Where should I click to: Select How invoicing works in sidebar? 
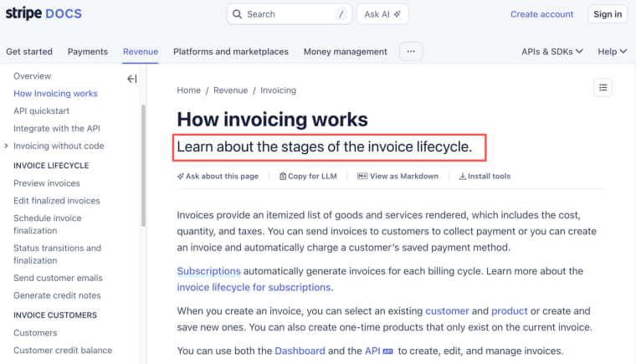[55, 94]
